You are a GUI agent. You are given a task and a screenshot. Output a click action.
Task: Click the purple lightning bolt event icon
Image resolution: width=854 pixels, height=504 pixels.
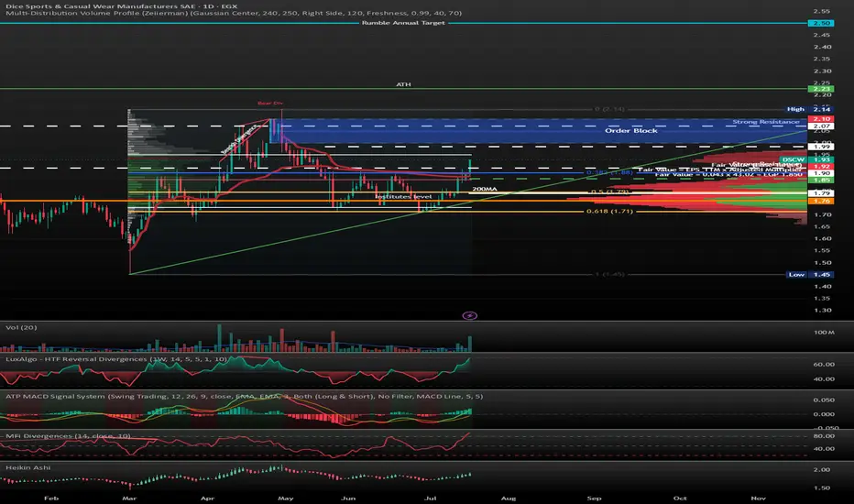(469, 315)
